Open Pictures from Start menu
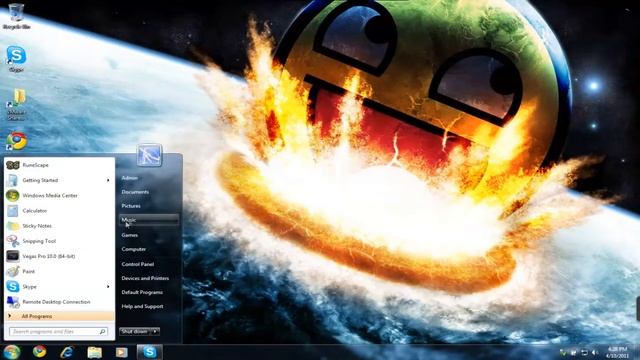This screenshot has width=640, height=360. (131, 206)
